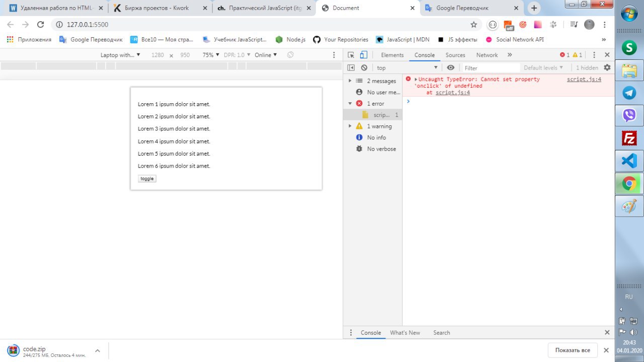
Task: Switch to the Elements tab
Action: (x=392, y=55)
